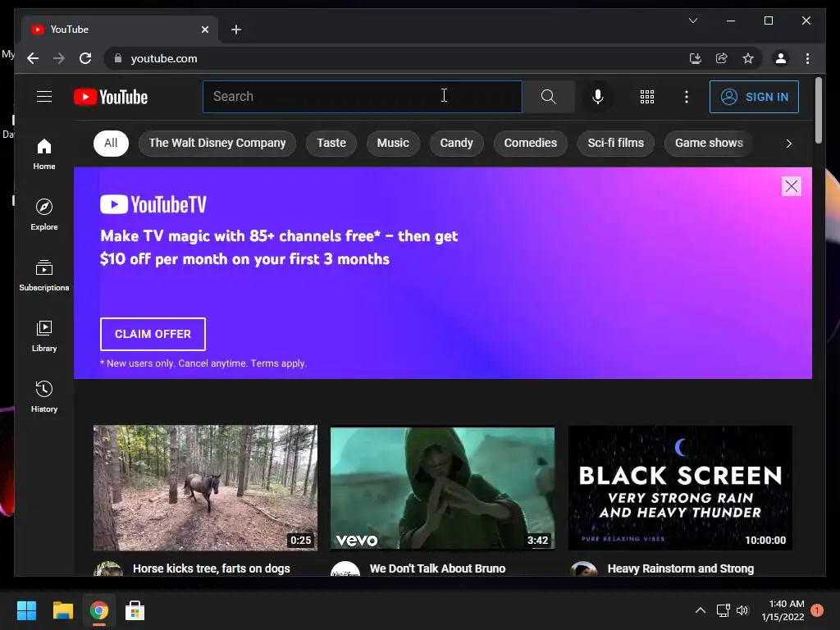Close the YouTube browser tab
This screenshot has height=630, width=840.
click(x=204, y=30)
